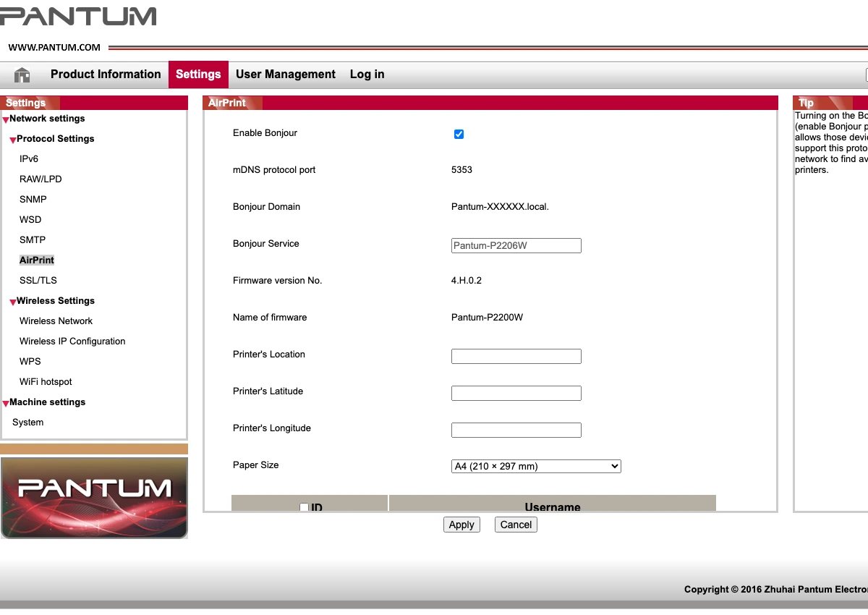Open the Log in tab
Screen dimensions: 868x615
(x=367, y=75)
